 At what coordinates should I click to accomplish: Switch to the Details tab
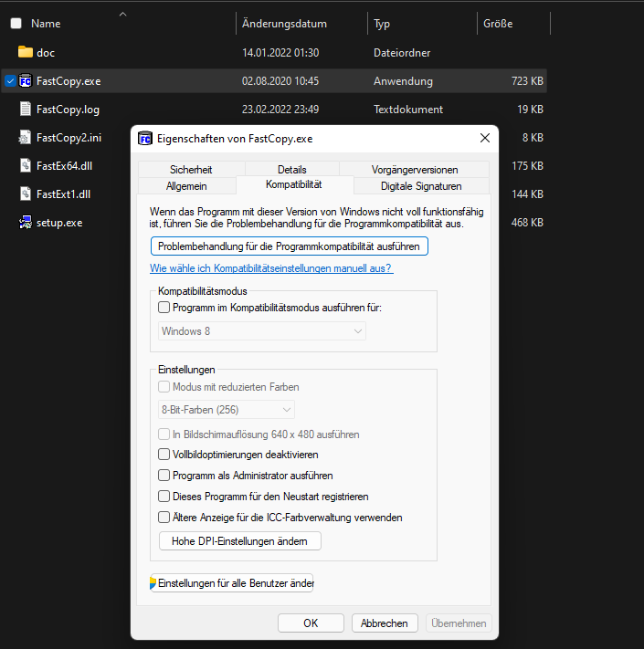292,170
